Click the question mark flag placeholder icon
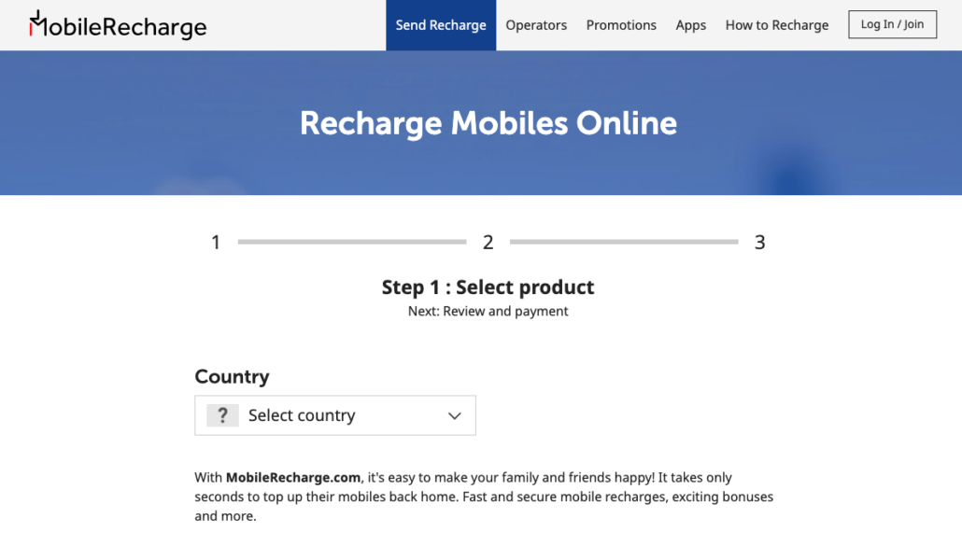Image resolution: width=962 pixels, height=560 pixels. 222,415
